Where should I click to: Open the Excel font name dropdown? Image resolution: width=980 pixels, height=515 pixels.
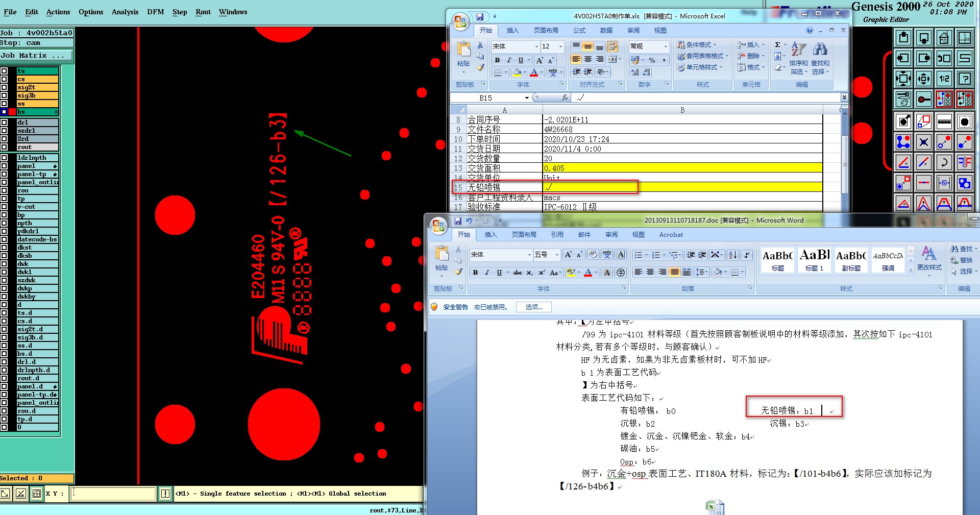(x=536, y=46)
